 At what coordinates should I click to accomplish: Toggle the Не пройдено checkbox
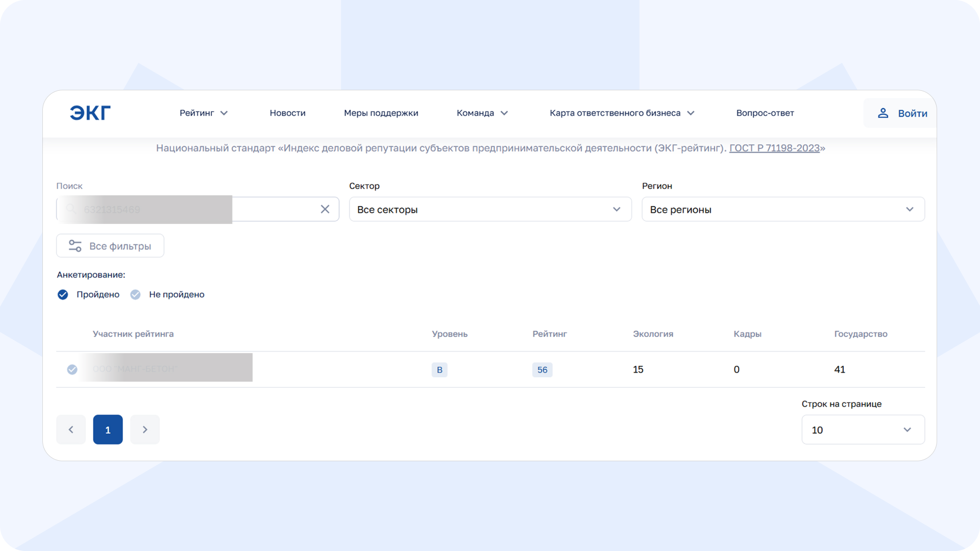pos(135,294)
